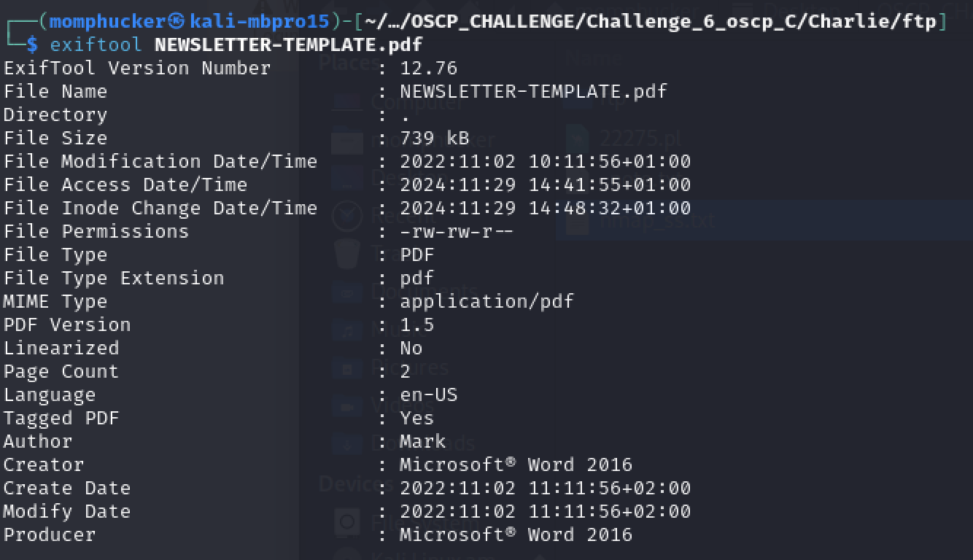Click the File Access Date/Time value
Viewport: 973px width, 560px height.
[545, 184]
